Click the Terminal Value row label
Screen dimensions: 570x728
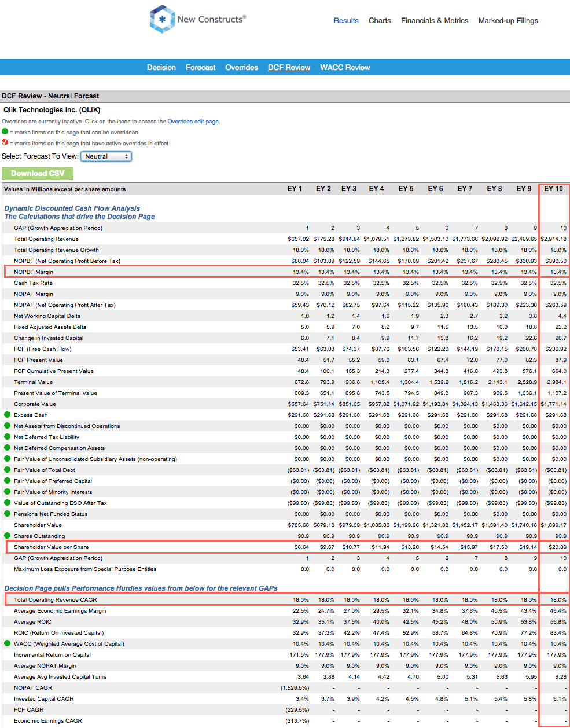click(x=33, y=382)
